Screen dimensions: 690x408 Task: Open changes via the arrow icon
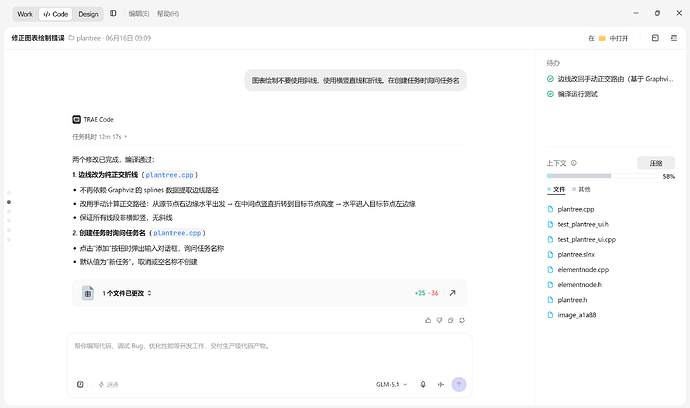coord(452,293)
